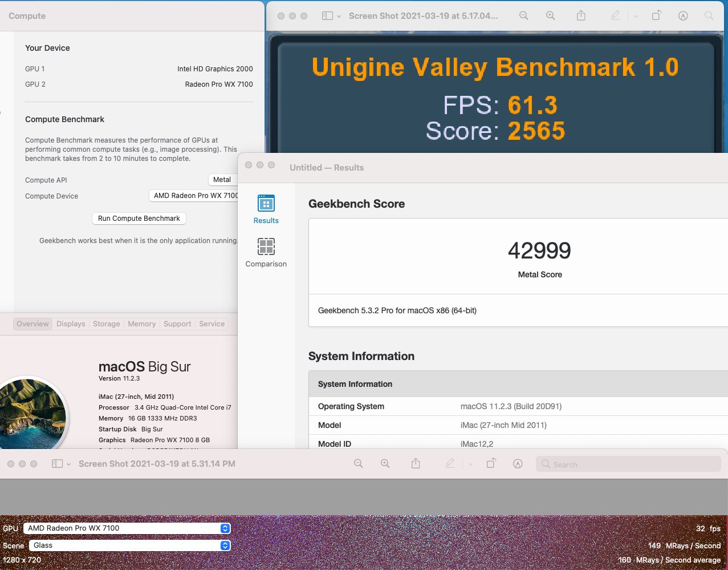The image size is (728, 570).
Task: Open highlight options chevron in top Preview window
Action: pyautogui.click(x=636, y=17)
